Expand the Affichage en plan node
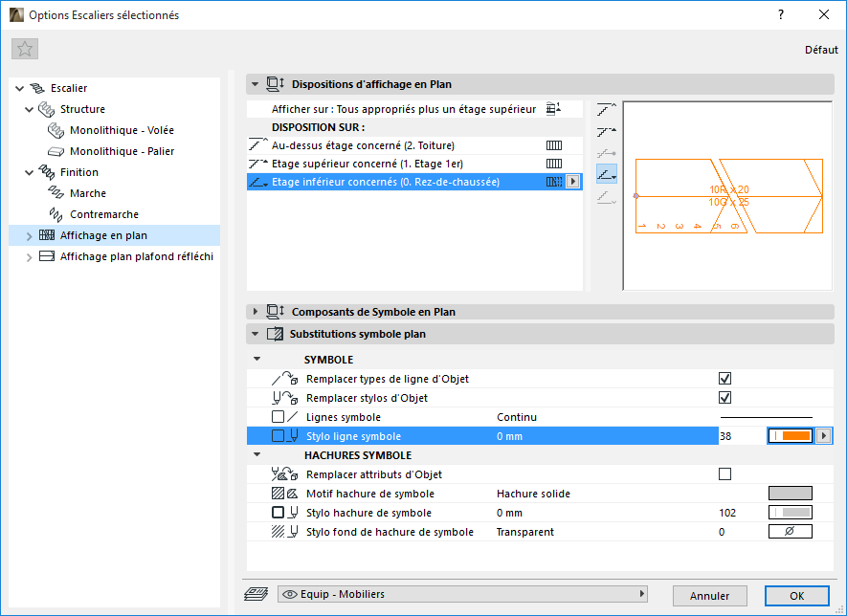Viewport: 847px width, 616px height. [29, 236]
